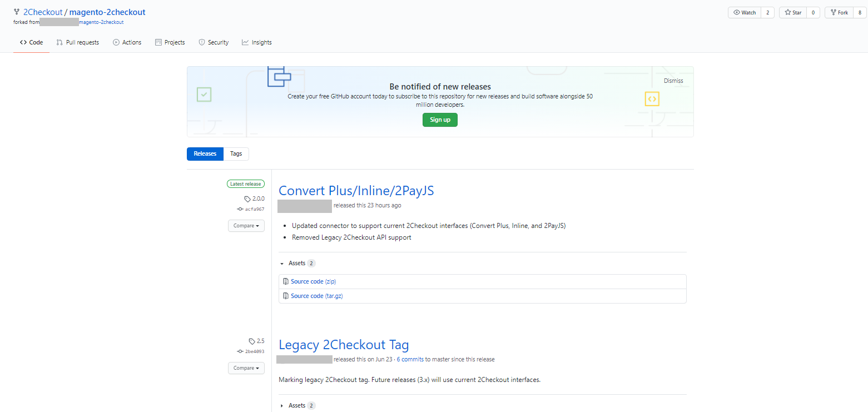The image size is (868, 412).
Task: Switch to the Code tab
Action: point(31,42)
